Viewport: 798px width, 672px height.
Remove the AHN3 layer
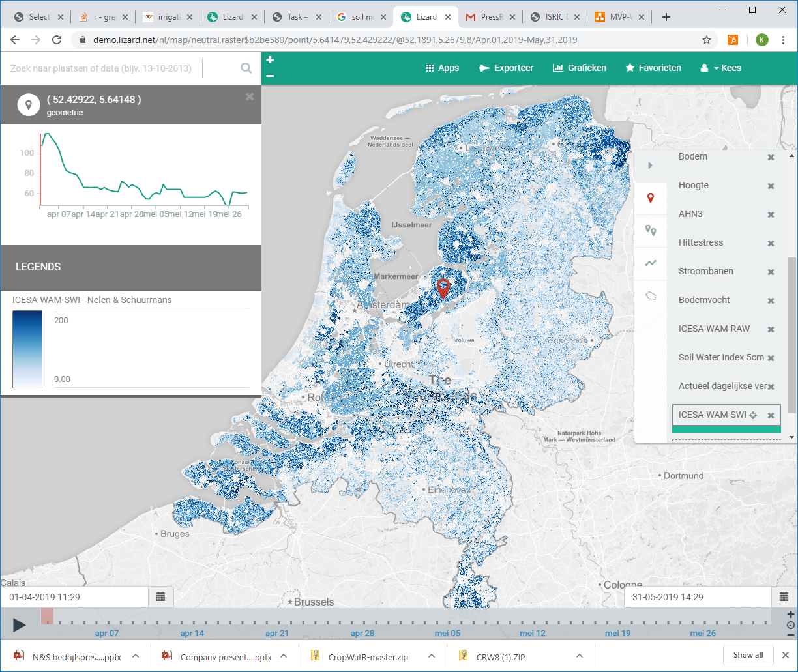click(x=771, y=214)
